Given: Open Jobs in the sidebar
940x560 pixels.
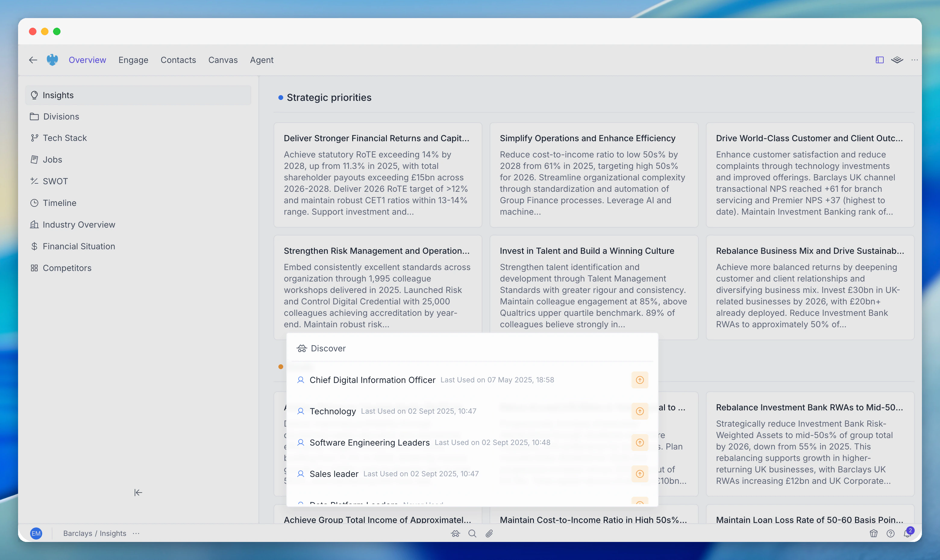Looking at the screenshot, I should click(138, 160).
